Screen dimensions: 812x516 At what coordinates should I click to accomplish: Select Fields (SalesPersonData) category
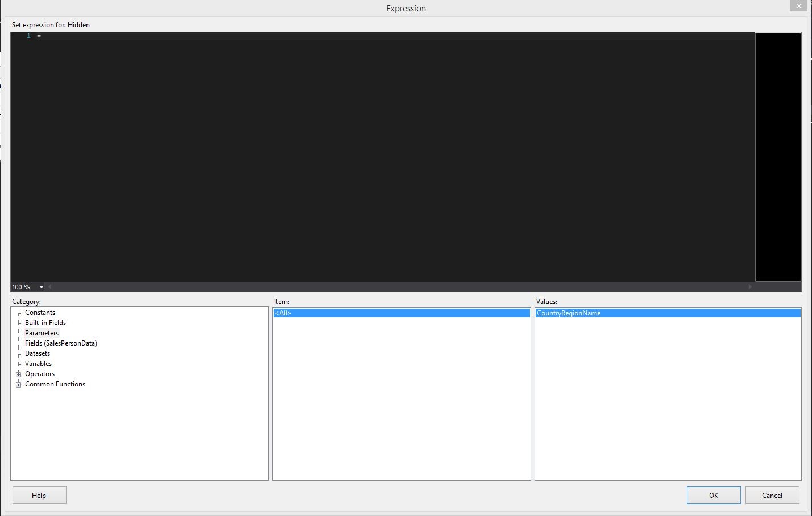click(x=61, y=343)
